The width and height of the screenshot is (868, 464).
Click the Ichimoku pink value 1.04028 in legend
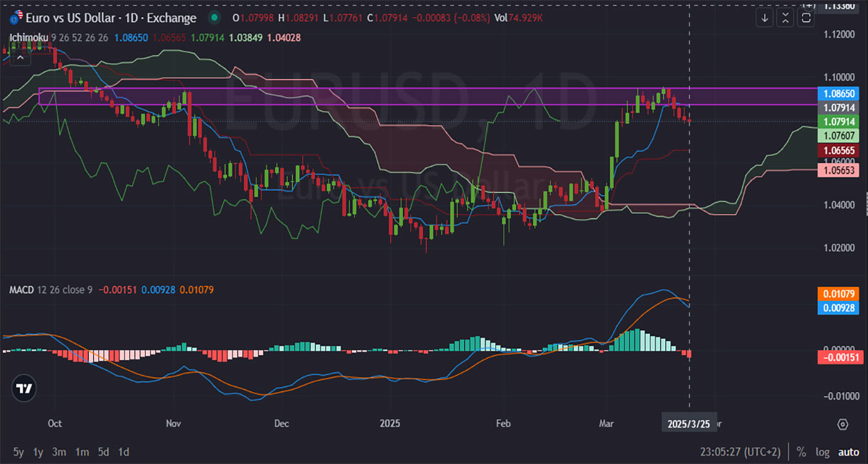[283, 36]
